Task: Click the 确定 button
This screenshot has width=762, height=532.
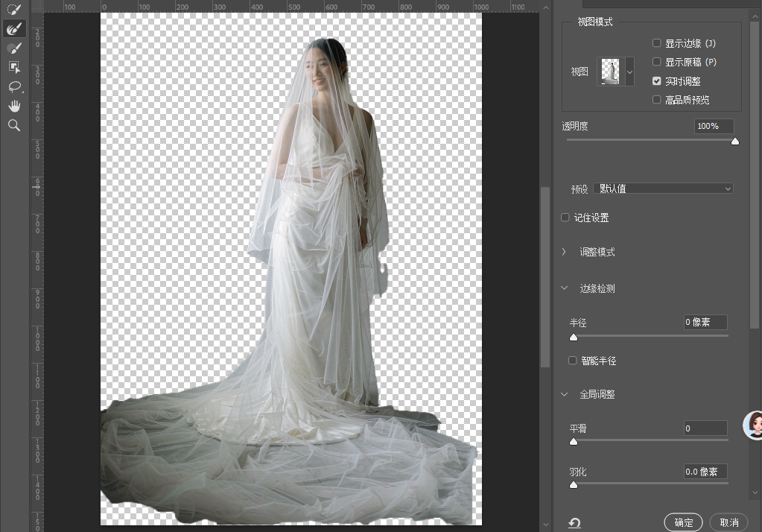Action: pos(683,522)
